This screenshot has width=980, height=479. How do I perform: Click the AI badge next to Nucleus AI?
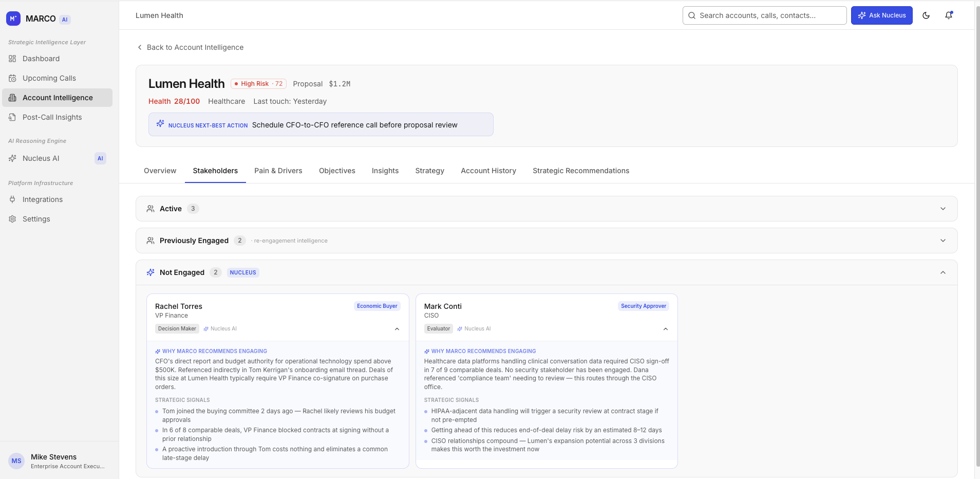(x=100, y=158)
